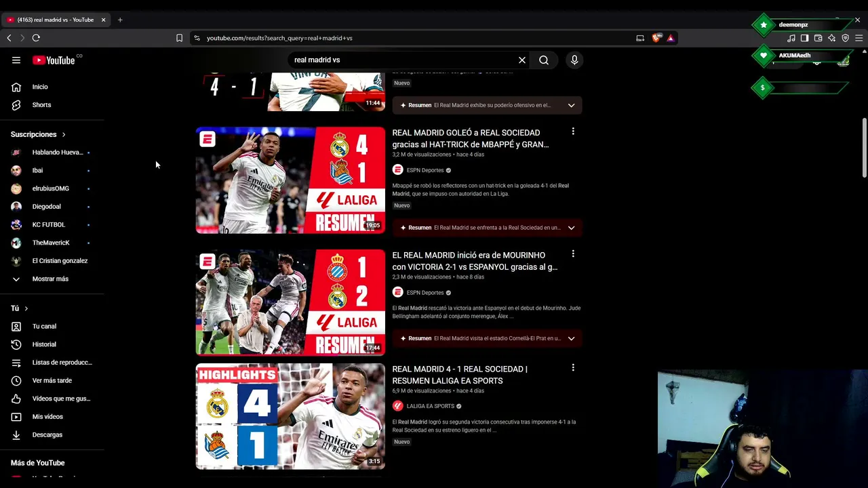Click the magnifying glass search button
Viewport: 868px width, 488px height.
pyautogui.click(x=544, y=60)
